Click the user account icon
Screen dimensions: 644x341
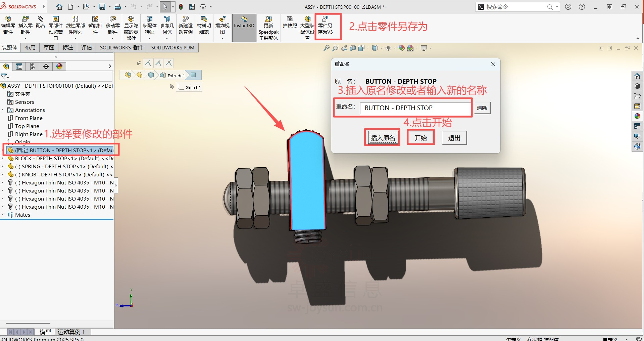point(568,7)
